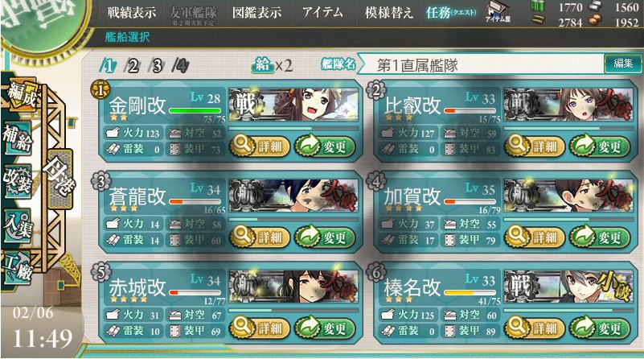Image resolution: width=644 pixels, height=359 pixels.
Task: Click the 給 supply ration icon
Action: (263, 64)
